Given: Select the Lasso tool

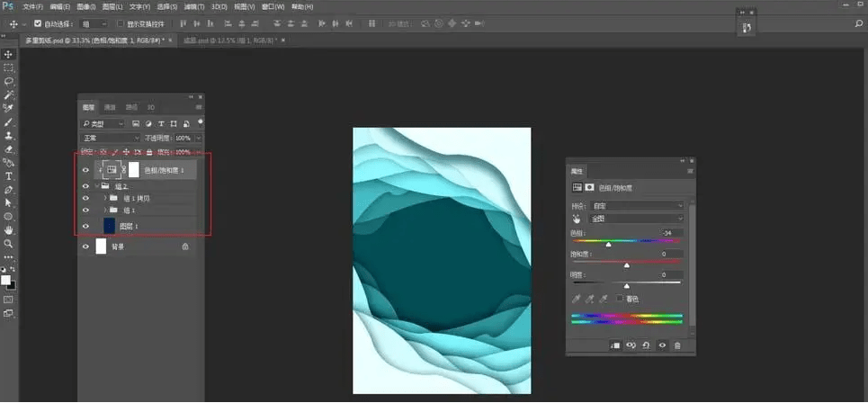Looking at the screenshot, I should [9, 81].
